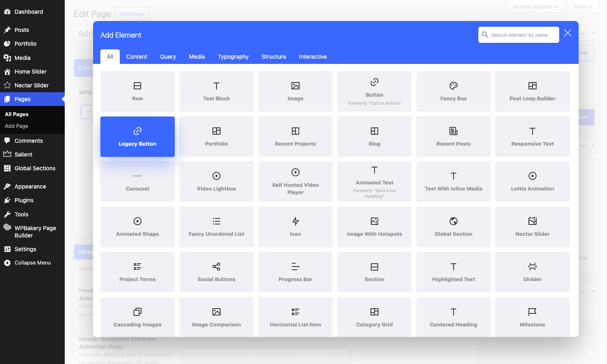Add the Highlighted Text element

[454, 272]
